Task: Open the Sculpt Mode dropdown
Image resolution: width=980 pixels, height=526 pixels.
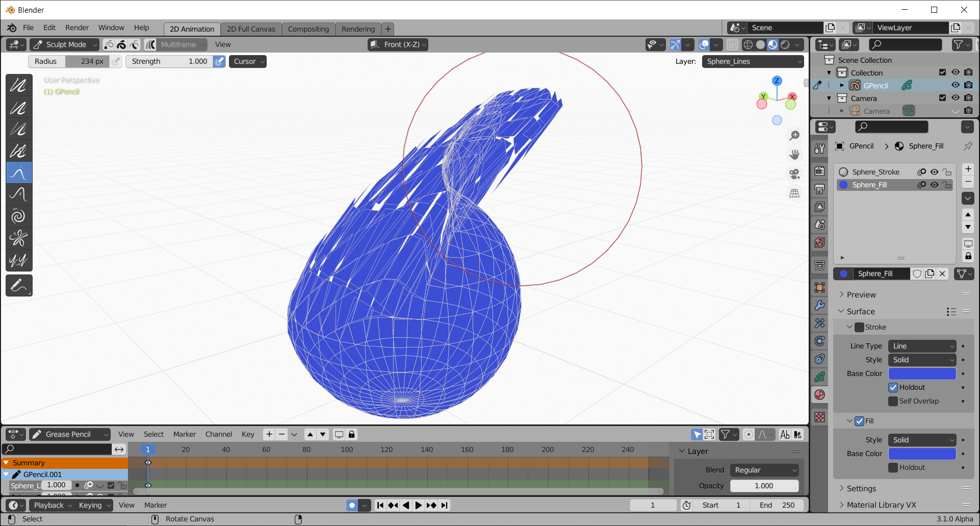Action: [x=64, y=44]
